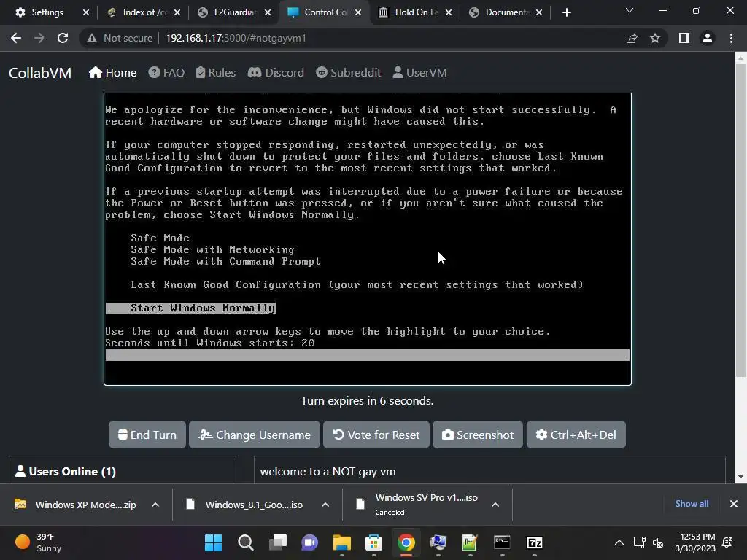Image resolution: width=747 pixels, height=560 pixels.
Task: Open the Chat taskbar icon
Action: [x=309, y=542]
